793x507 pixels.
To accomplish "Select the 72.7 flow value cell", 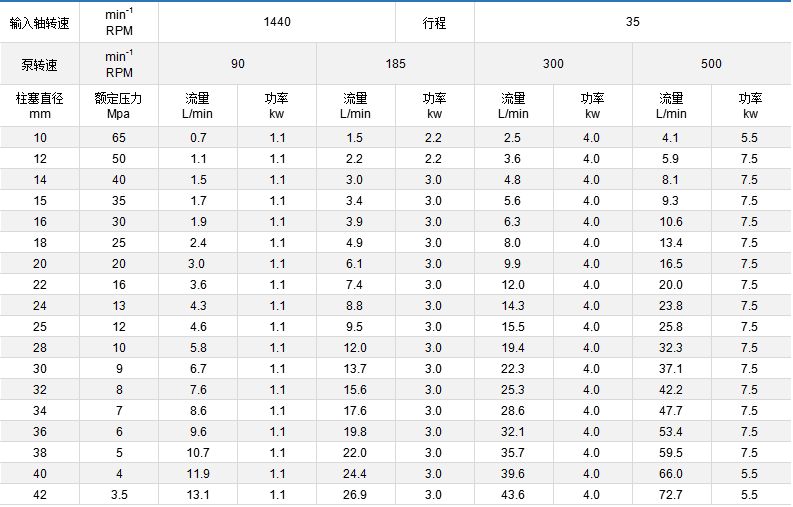I will (671, 495).
